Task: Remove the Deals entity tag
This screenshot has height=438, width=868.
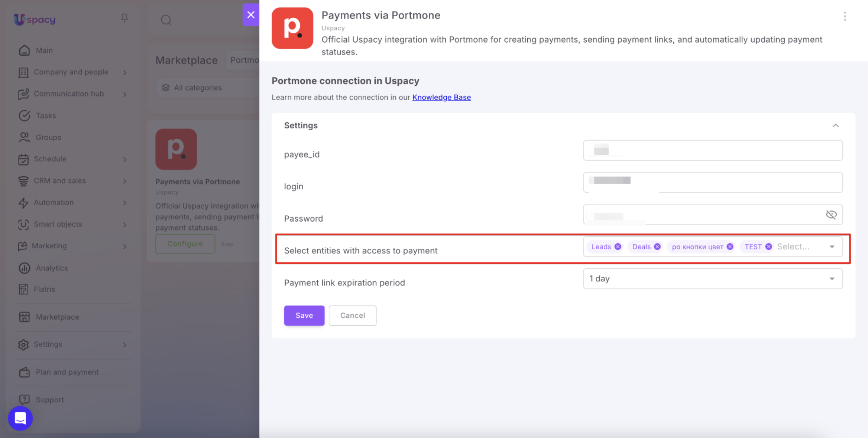Action: click(657, 247)
